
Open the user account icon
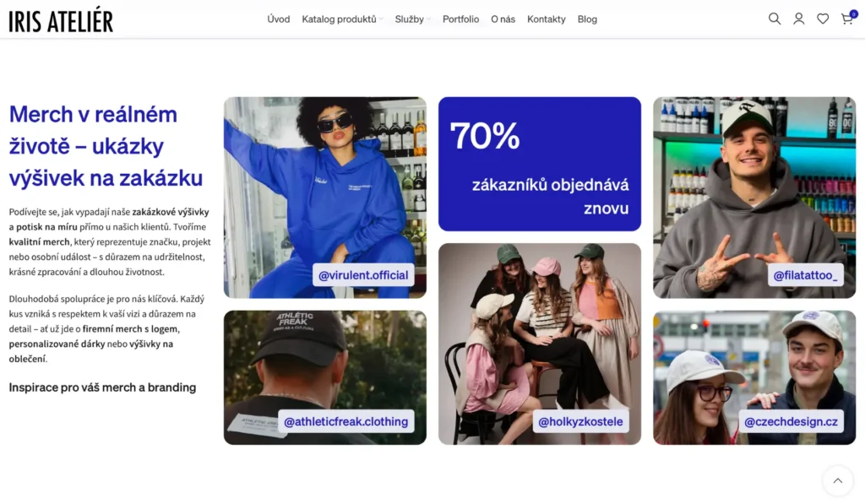[799, 19]
